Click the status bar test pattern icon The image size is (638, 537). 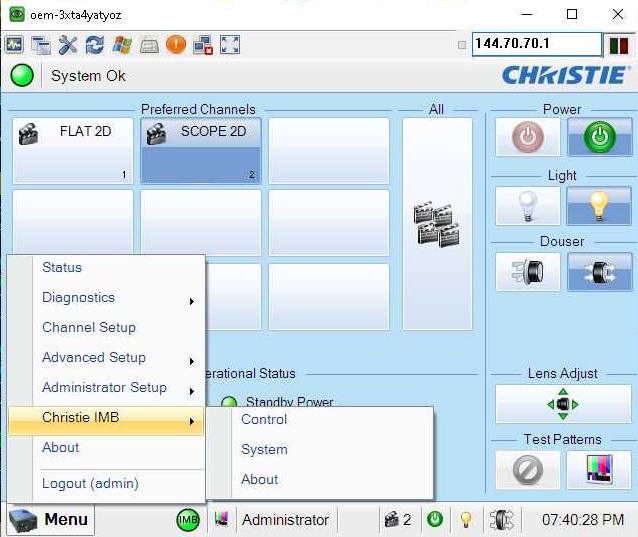(221, 519)
